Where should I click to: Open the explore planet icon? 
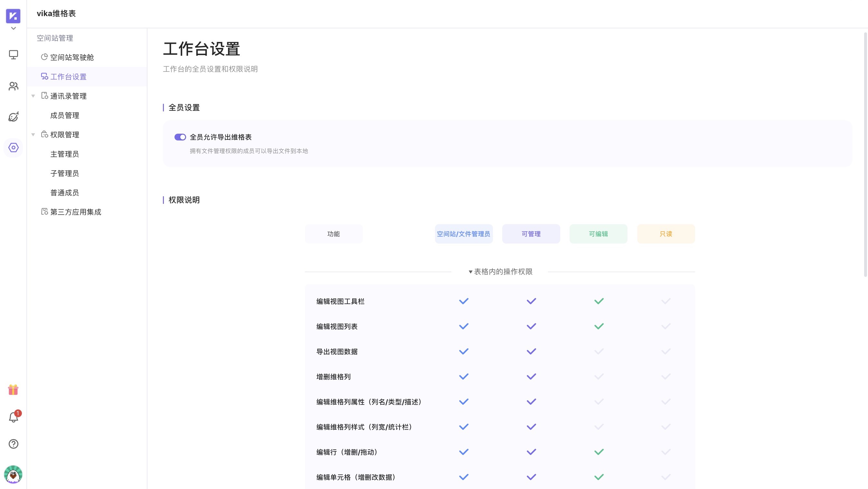(x=13, y=117)
